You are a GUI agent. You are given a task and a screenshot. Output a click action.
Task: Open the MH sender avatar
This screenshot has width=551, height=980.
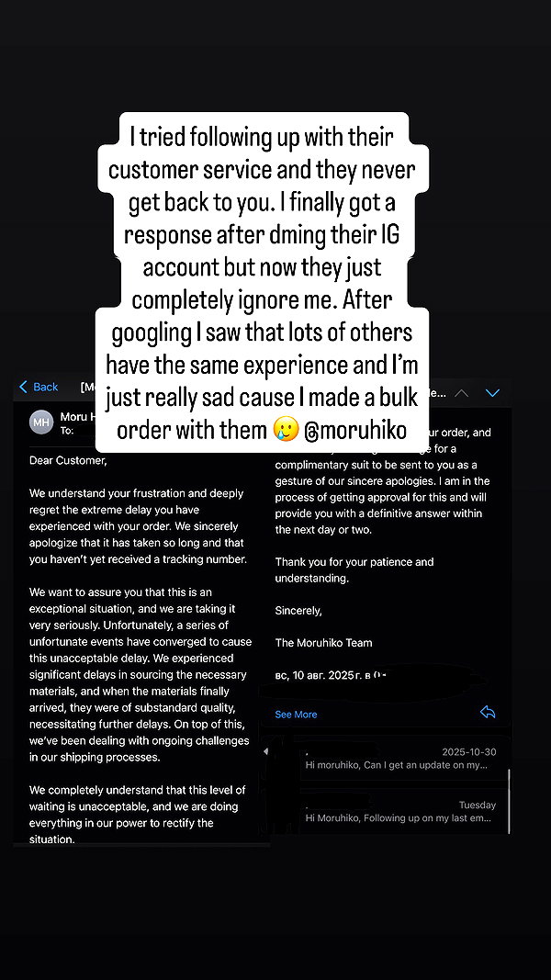(x=41, y=422)
